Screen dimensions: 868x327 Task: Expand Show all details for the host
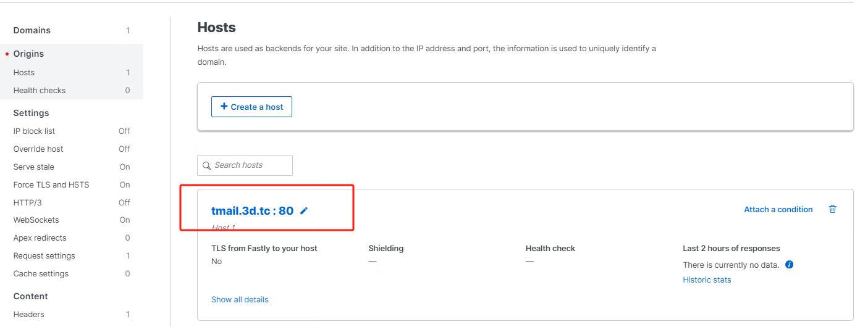[x=240, y=300]
